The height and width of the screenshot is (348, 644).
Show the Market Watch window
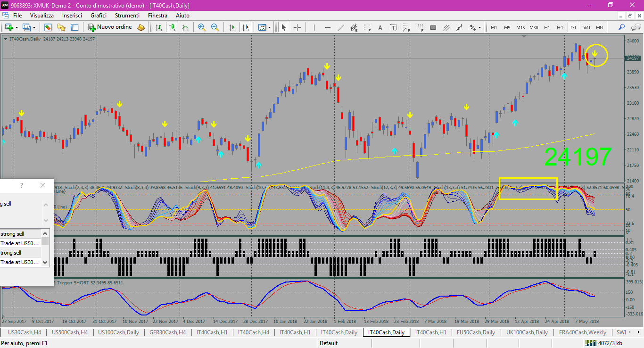[48, 27]
